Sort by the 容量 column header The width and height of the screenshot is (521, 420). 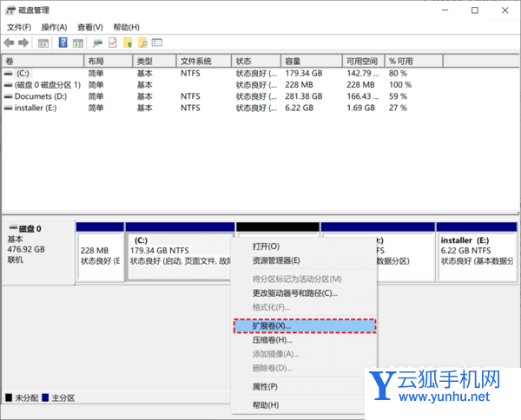[312, 61]
